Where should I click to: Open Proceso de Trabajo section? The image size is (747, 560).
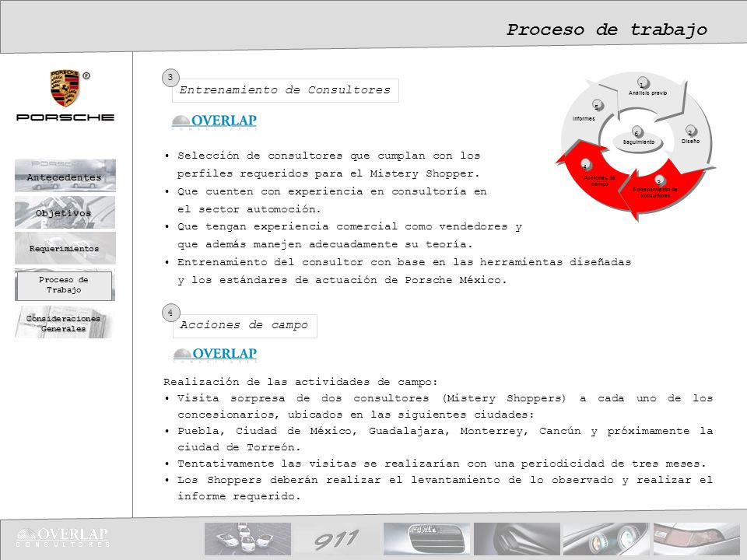(x=65, y=285)
